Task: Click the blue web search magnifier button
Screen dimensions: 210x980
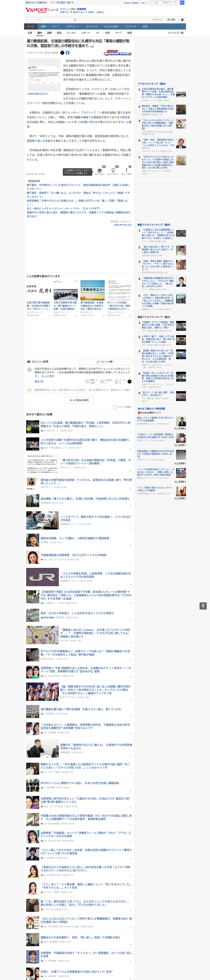Action: (x=182, y=3)
